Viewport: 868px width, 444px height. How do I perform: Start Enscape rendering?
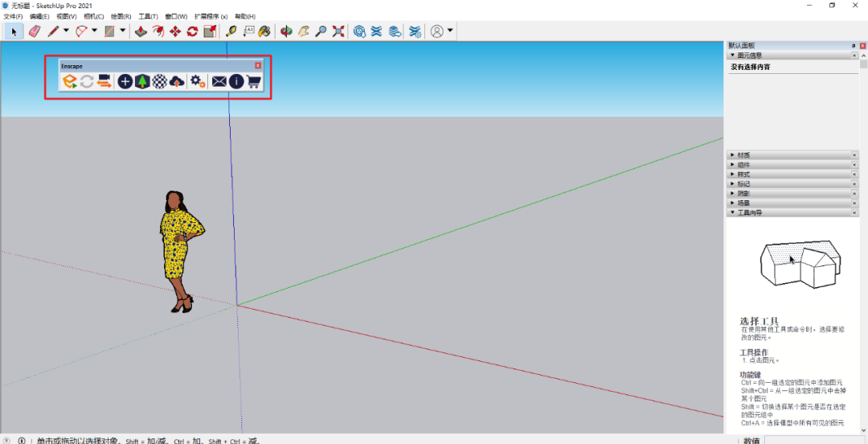70,81
